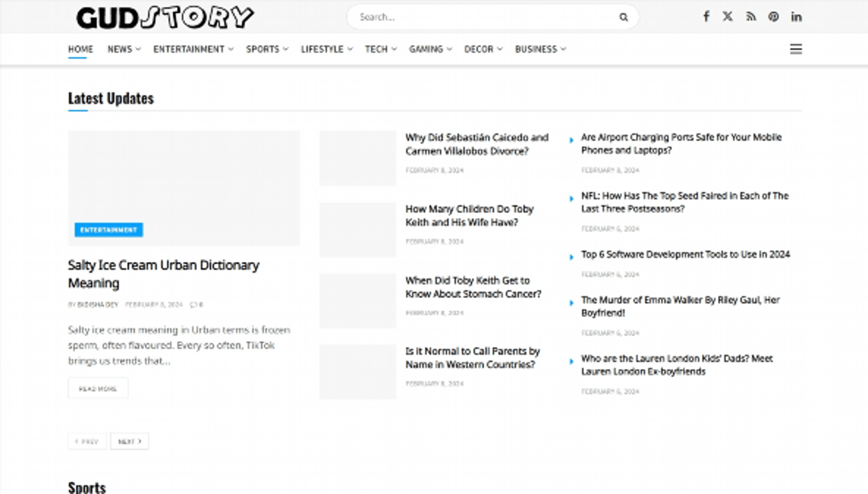Go to the Home menu item
The height and width of the screenshot is (494, 868).
pyautogui.click(x=80, y=49)
